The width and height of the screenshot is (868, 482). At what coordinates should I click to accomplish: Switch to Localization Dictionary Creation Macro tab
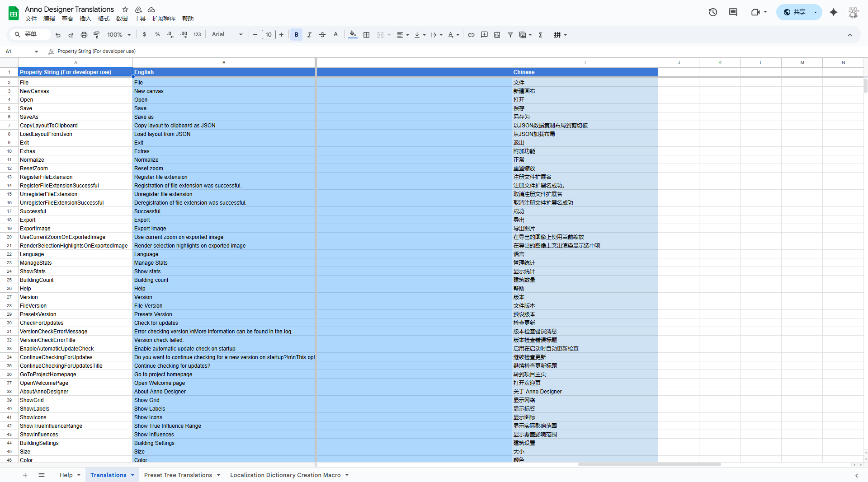click(x=285, y=475)
